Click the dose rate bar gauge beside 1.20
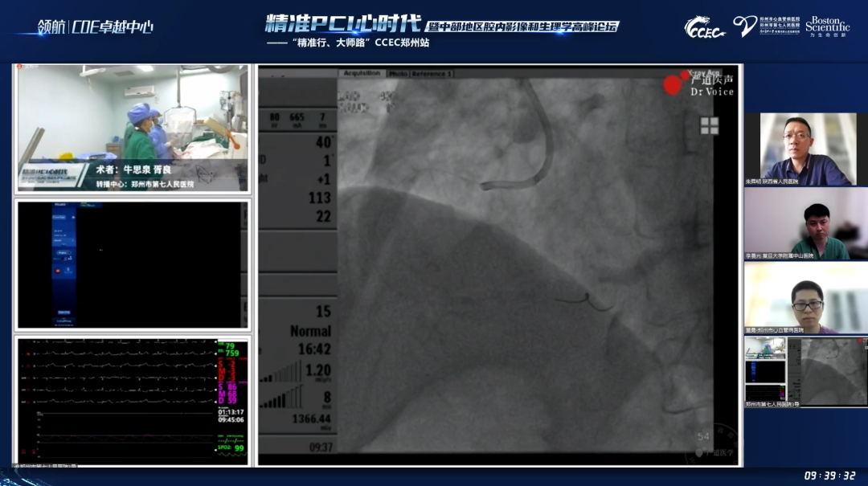Screen dimensions: 868x486 coord(282,373)
